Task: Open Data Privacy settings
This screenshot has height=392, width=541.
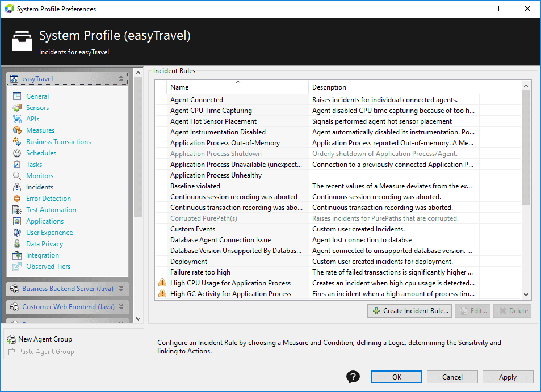Action: coord(44,244)
